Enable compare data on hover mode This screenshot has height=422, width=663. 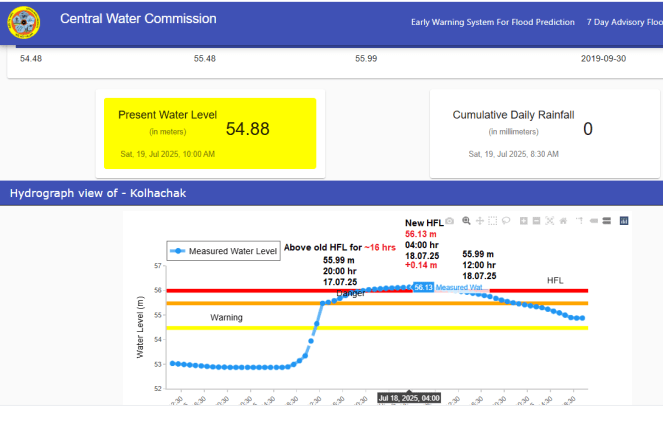[x=606, y=220]
